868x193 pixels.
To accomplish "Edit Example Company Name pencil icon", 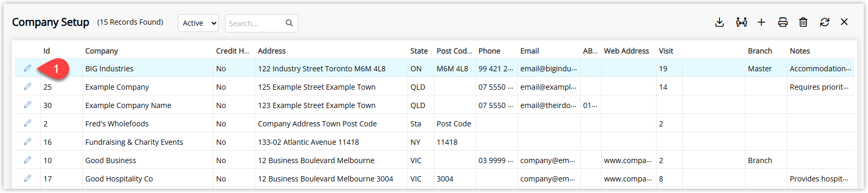I will pos(27,105).
